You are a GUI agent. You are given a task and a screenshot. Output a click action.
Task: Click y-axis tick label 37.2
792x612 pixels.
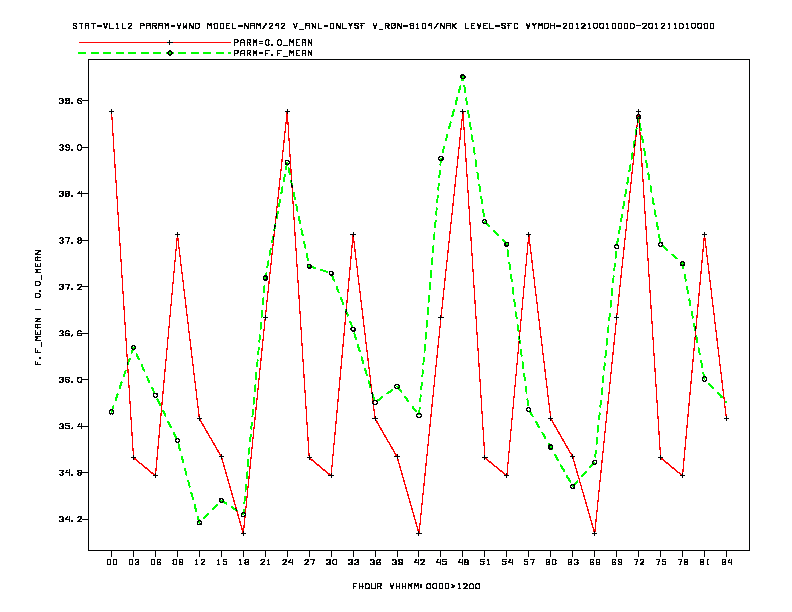coord(70,287)
